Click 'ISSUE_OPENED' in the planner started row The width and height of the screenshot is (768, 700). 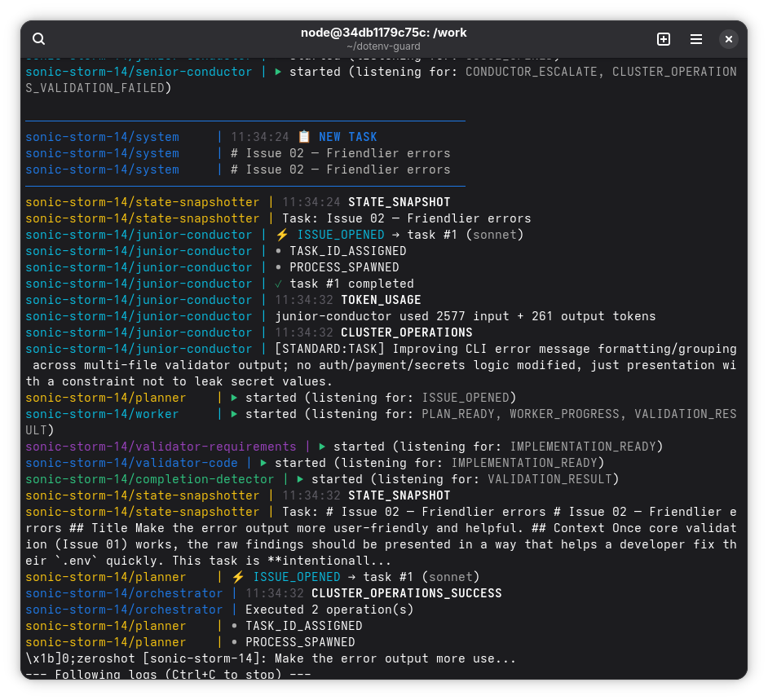point(466,398)
